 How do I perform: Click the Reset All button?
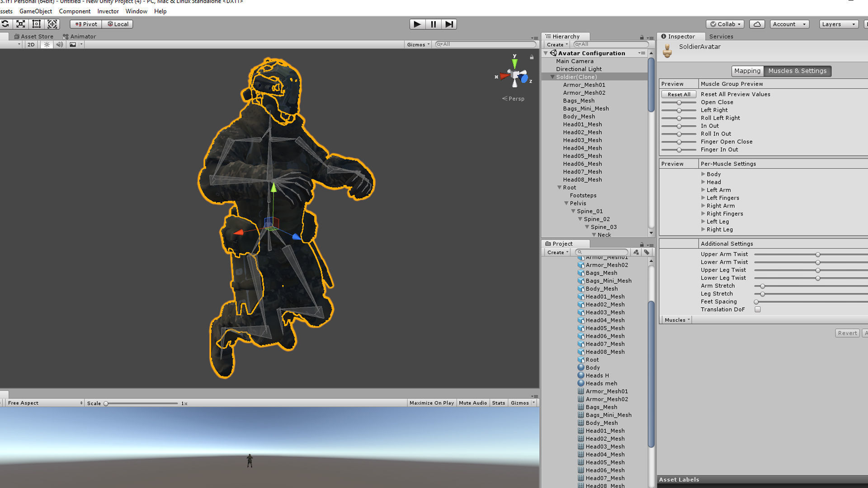[679, 94]
